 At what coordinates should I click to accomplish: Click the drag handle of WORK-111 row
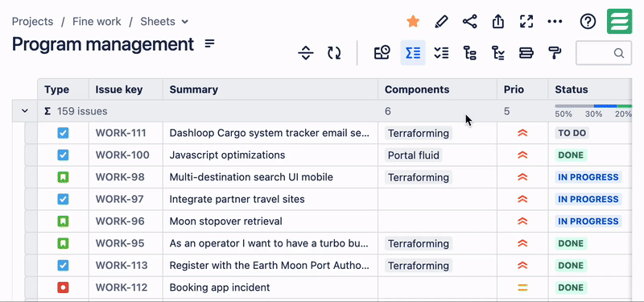pyautogui.click(x=31, y=133)
